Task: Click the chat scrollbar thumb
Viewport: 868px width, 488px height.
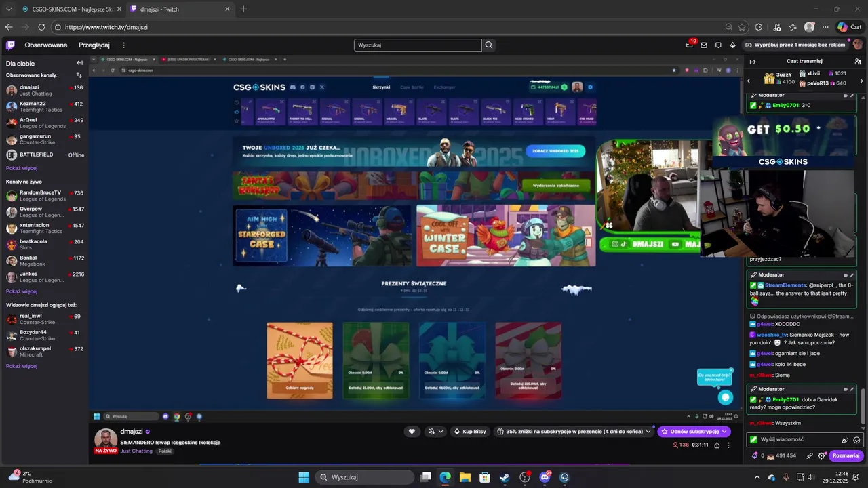Action: [863, 407]
